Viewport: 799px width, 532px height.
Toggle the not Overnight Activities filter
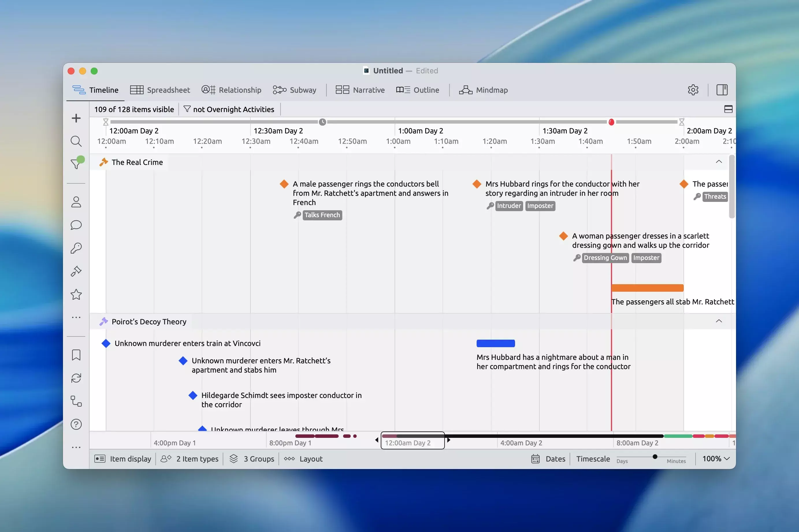[229, 109]
